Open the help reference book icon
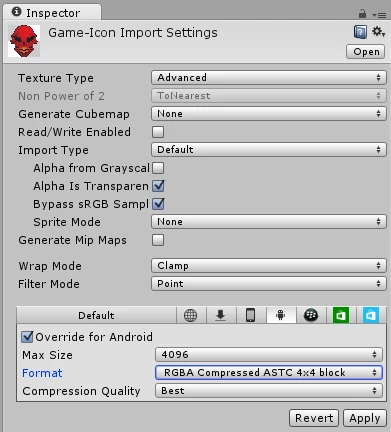391x432 pixels. coord(360,32)
